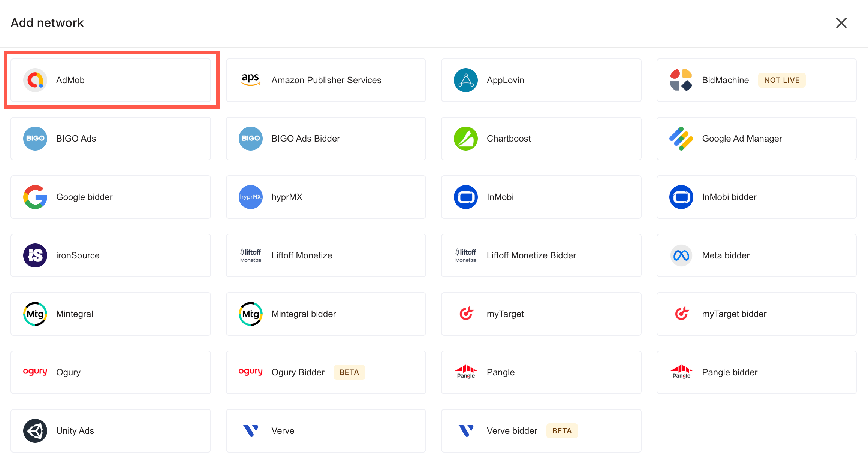Click the BIGO Ads logo icon
868x463 pixels.
coord(35,139)
